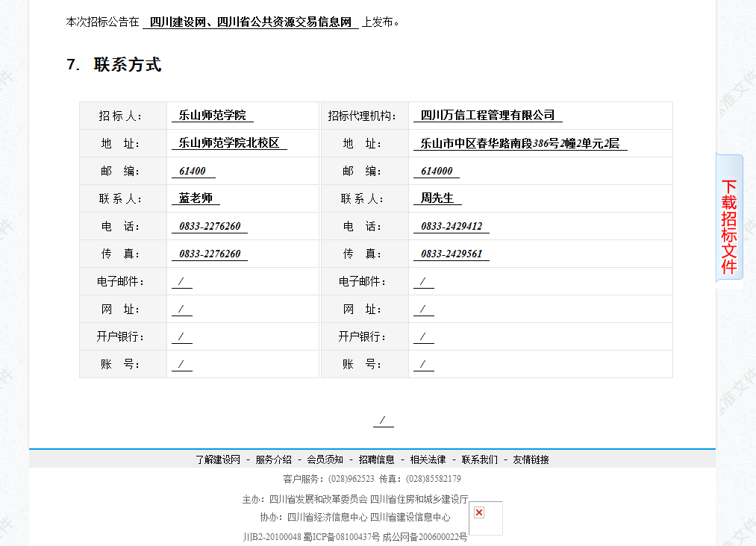Screen dimensions: 756x546
Task: Open the 相关法律 footer link
Action: click(x=428, y=459)
